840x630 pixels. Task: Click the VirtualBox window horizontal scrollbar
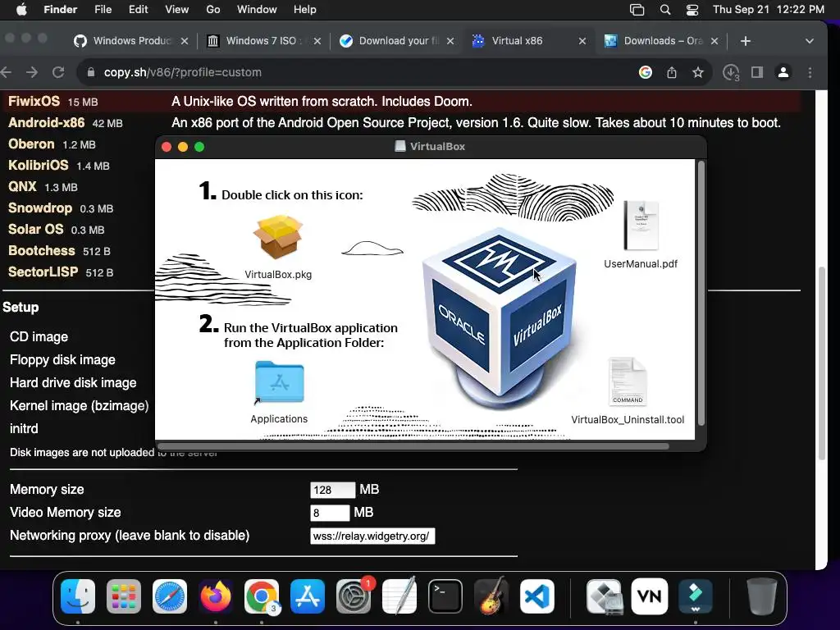[x=413, y=446]
